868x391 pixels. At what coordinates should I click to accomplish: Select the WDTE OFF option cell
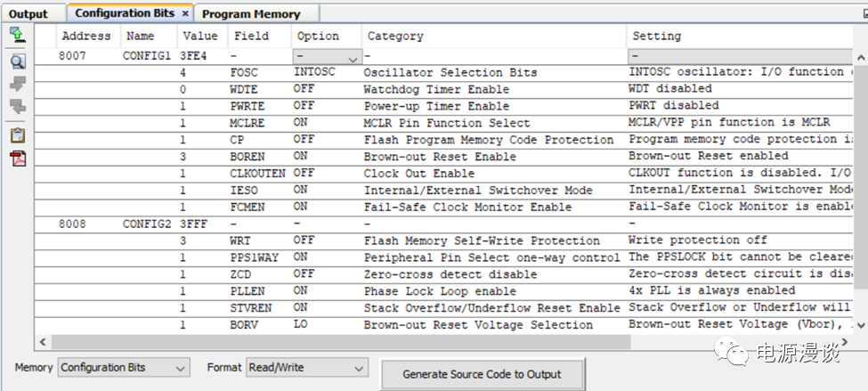pos(304,89)
